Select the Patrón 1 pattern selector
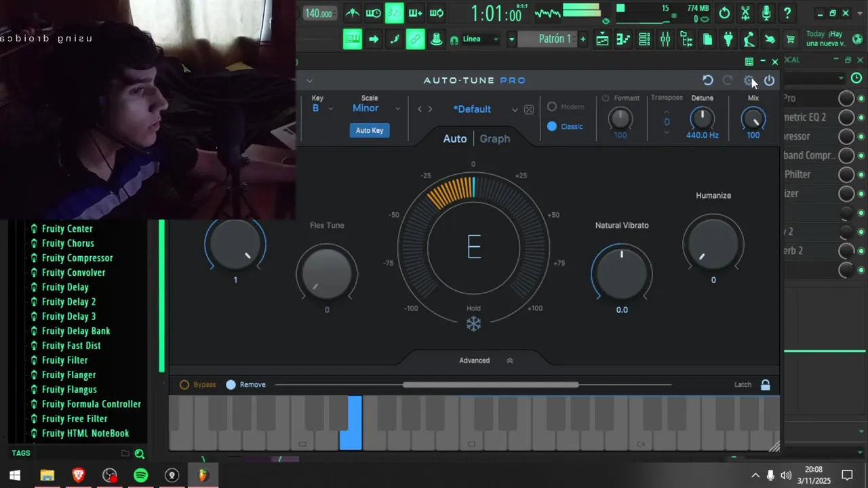 tap(548, 39)
